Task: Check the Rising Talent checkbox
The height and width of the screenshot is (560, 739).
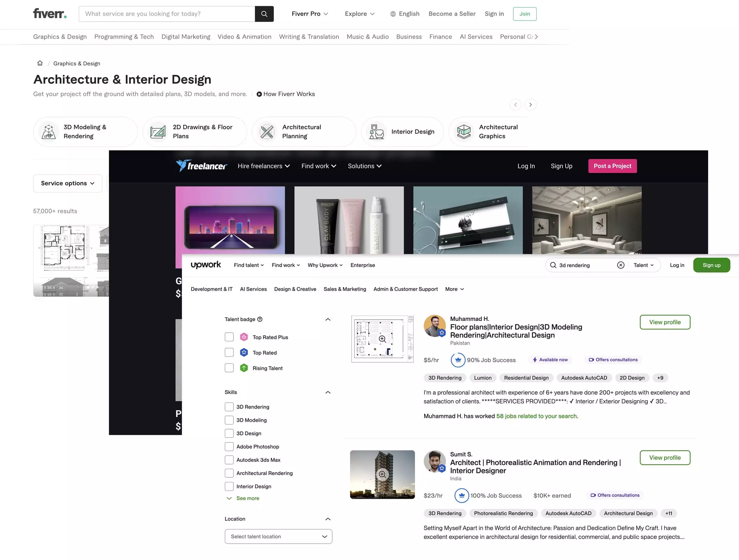Action: (229, 368)
